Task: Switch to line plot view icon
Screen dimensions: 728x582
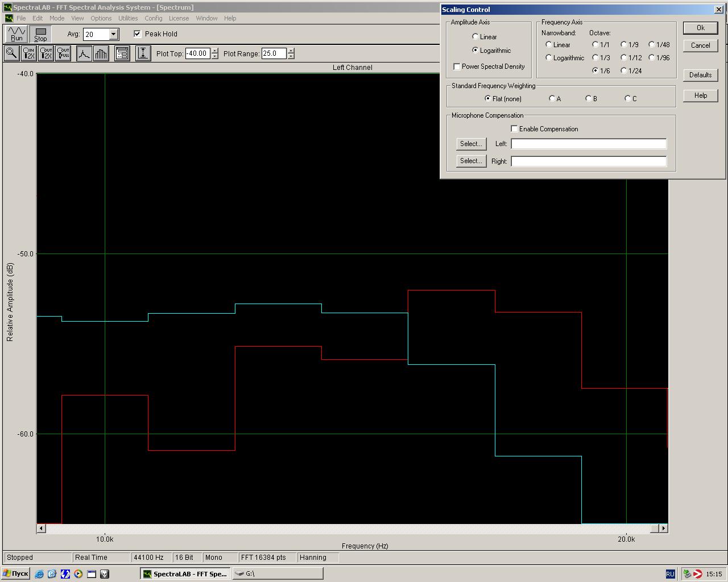Action: (84, 53)
